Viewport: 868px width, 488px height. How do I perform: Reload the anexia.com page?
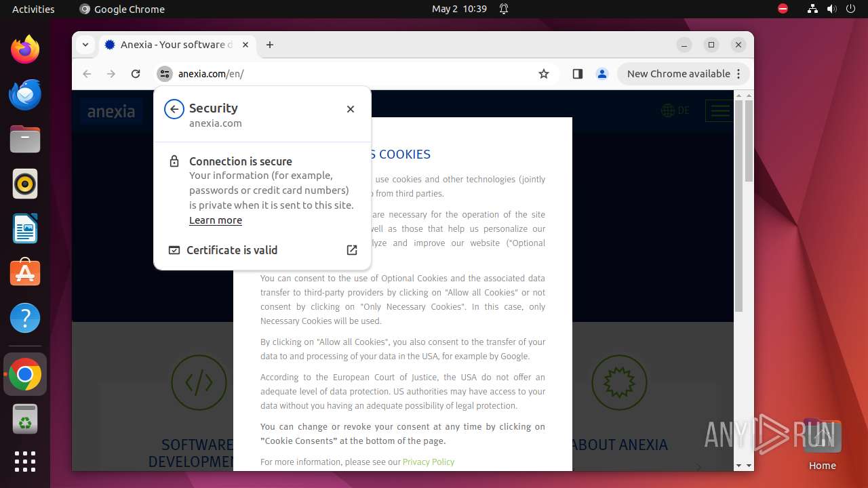coord(136,74)
